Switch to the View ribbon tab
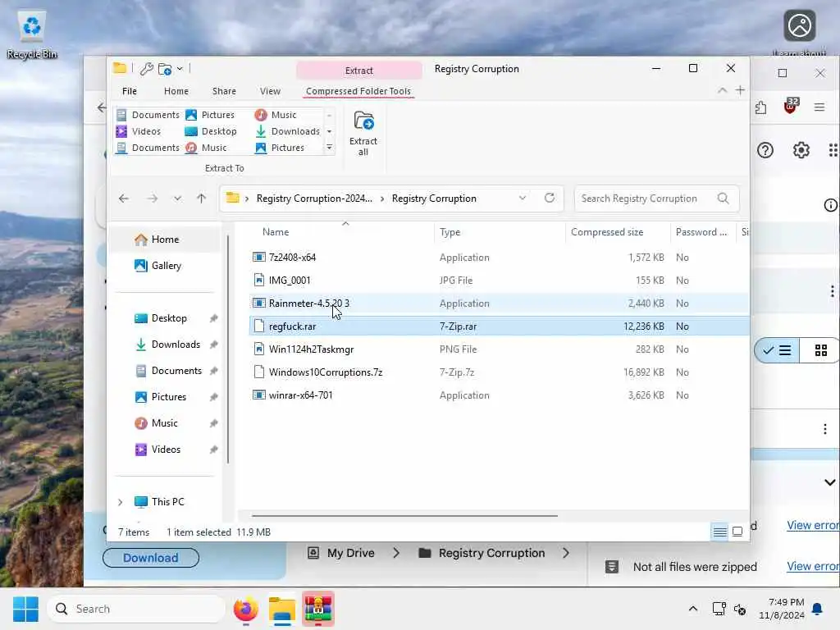840x630 pixels. [x=270, y=91]
